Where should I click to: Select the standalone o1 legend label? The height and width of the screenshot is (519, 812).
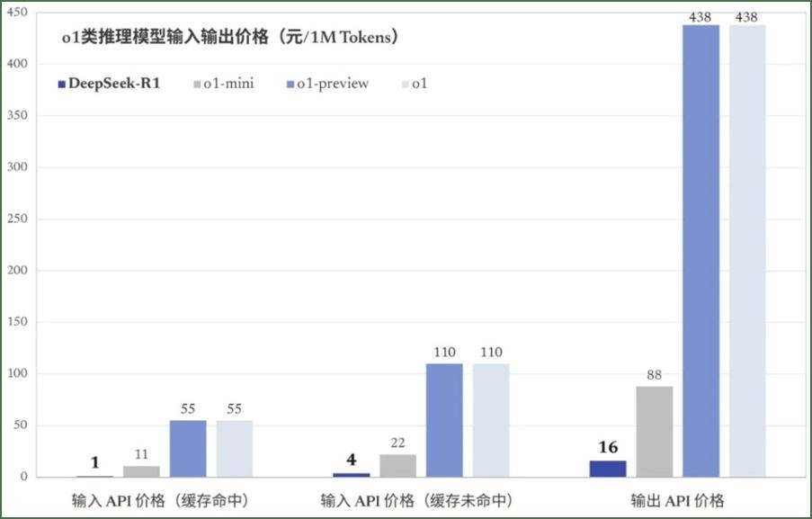(419, 84)
